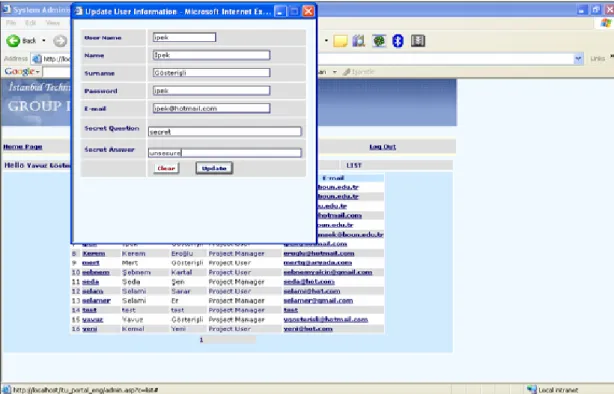Click the E-mail column header
This screenshot has width=614, height=394.
click(333, 178)
